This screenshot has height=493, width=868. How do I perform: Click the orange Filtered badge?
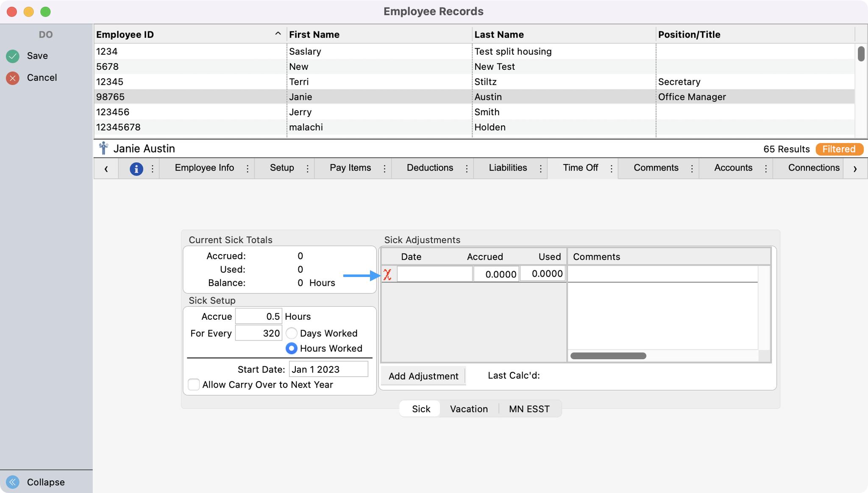click(839, 149)
